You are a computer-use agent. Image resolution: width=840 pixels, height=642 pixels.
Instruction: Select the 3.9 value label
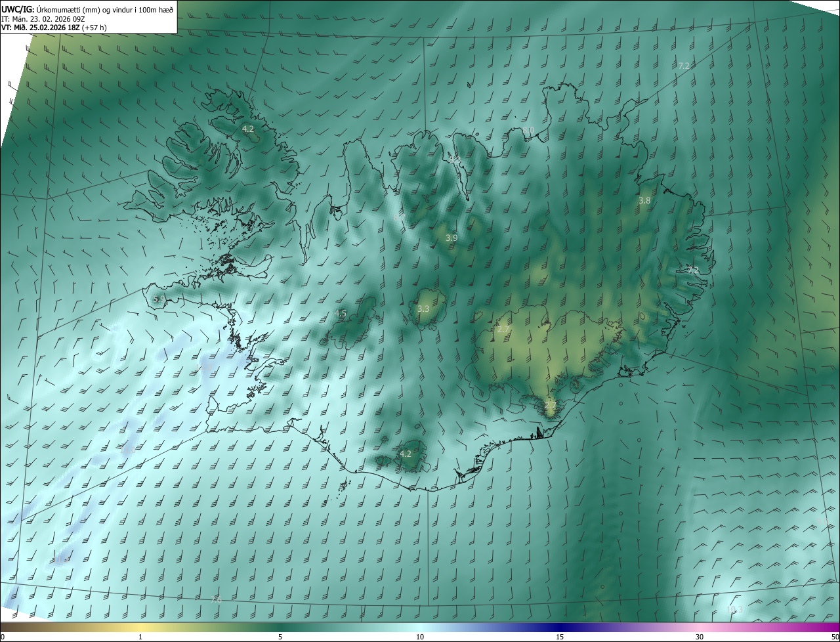click(x=451, y=238)
